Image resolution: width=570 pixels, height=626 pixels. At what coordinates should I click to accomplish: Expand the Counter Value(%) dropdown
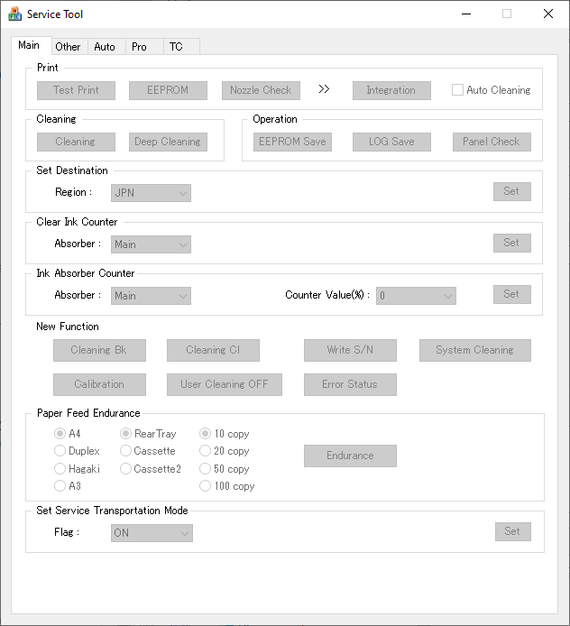(x=416, y=296)
